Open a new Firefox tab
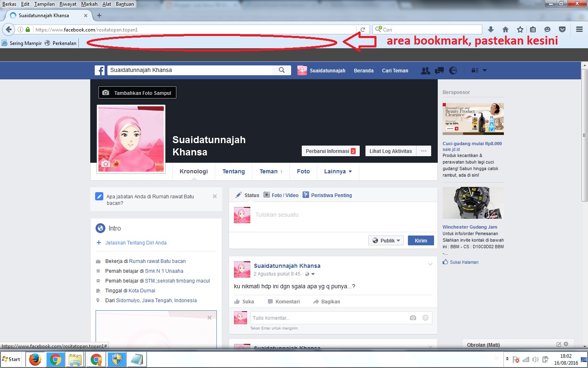The height and width of the screenshot is (368, 588). (x=99, y=16)
